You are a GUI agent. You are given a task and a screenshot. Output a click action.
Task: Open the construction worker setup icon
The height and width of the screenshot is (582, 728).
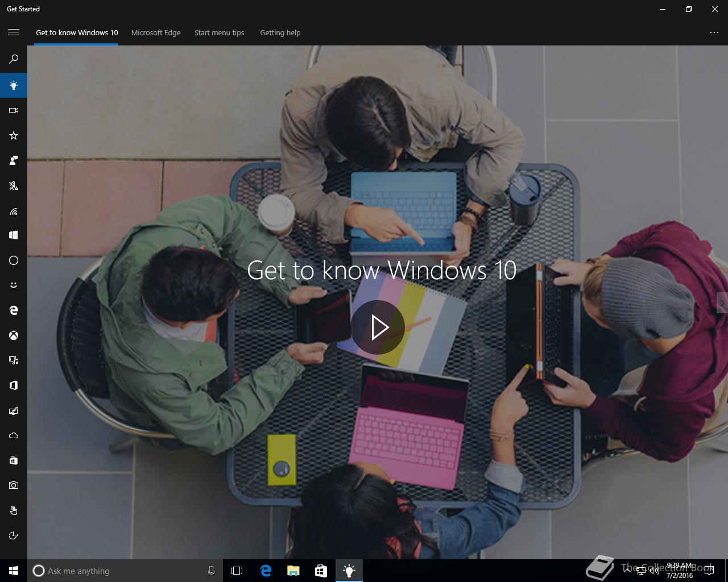[14, 185]
